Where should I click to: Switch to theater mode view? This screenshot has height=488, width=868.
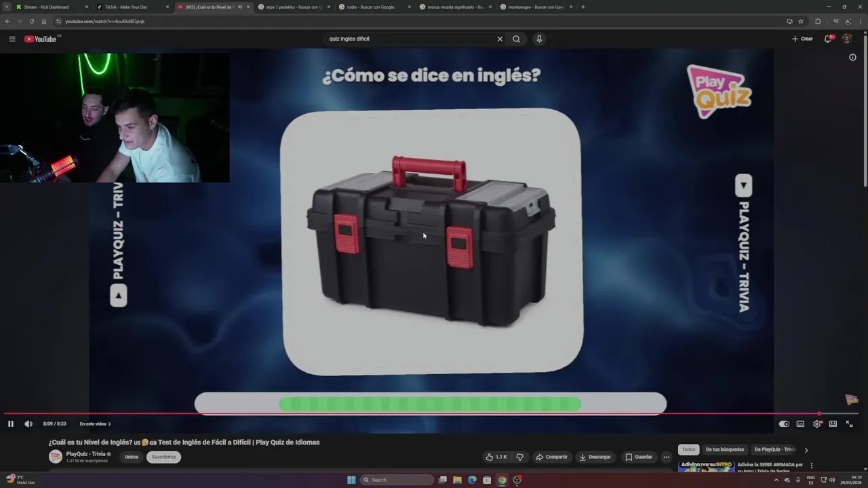click(x=833, y=424)
